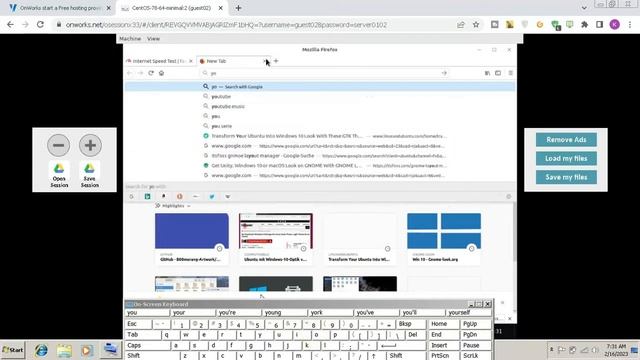Click the share icon in Chrome address bar
640x360 pixels.
coord(461,24)
